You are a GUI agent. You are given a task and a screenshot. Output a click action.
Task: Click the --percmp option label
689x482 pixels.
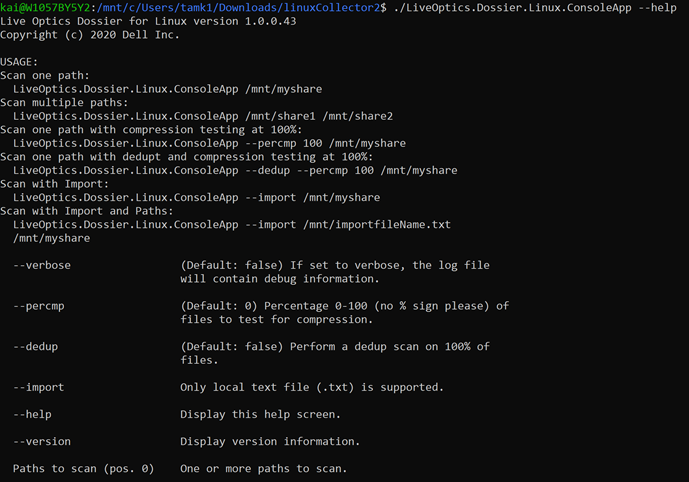pos(39,306)
